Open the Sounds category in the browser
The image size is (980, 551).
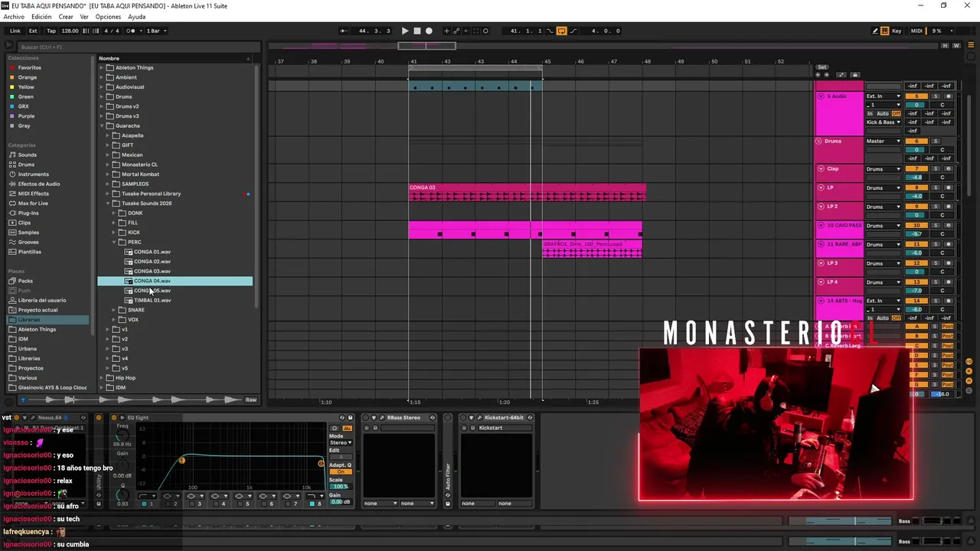click(x=28, y=155)
